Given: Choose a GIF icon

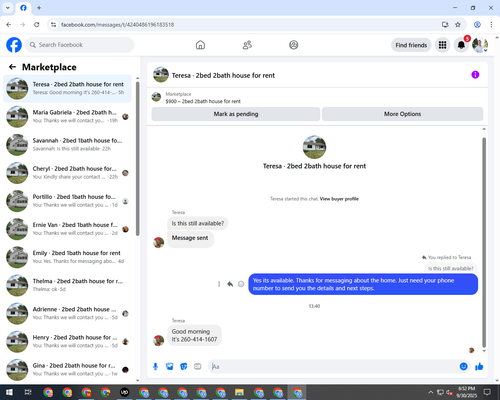Looking at the screenshot, I should [x=198, y=367].
